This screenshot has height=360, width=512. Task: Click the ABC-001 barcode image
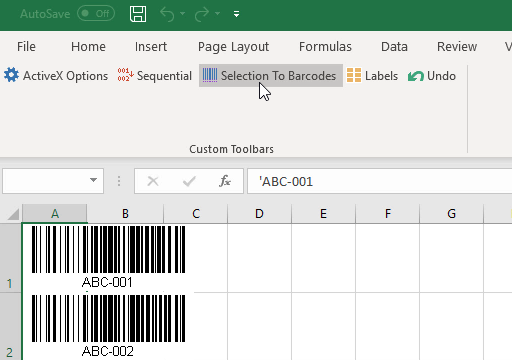pos(108,257)
